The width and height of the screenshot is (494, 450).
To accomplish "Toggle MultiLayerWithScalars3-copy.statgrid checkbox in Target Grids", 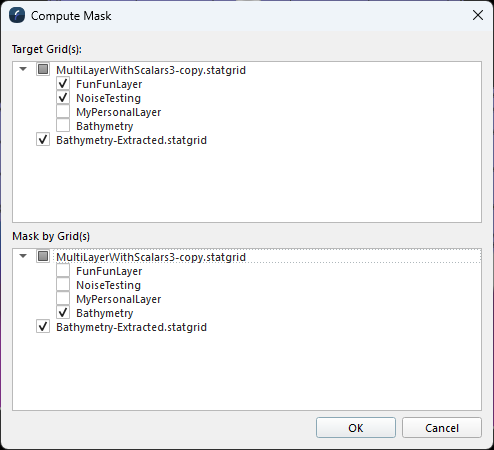I will [43, 69].
